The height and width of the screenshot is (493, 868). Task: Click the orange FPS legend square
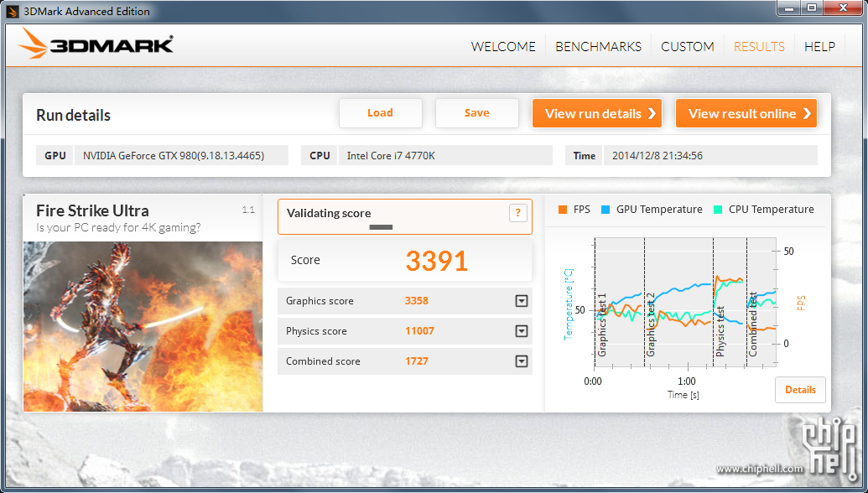tap(563, 210)
